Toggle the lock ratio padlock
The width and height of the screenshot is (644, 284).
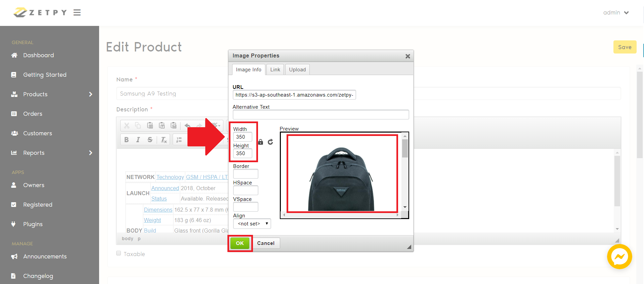click(261, 142)
